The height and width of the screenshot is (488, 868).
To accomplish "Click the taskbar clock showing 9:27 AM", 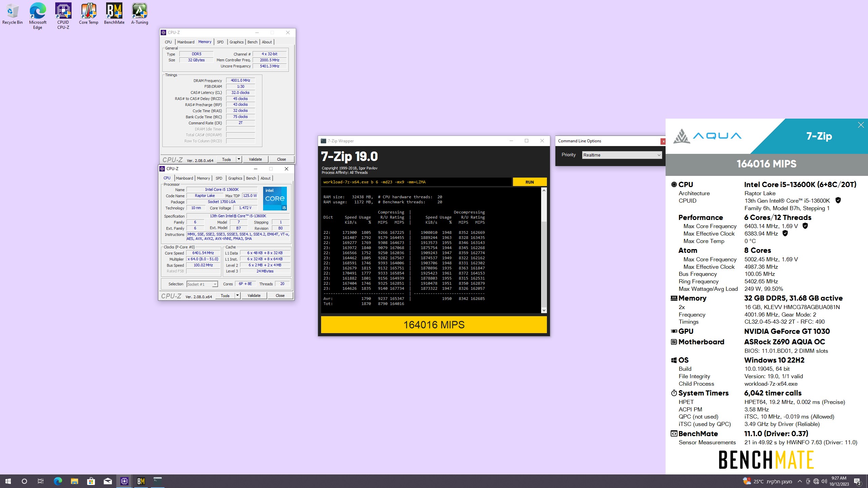I will pos(839,481).
